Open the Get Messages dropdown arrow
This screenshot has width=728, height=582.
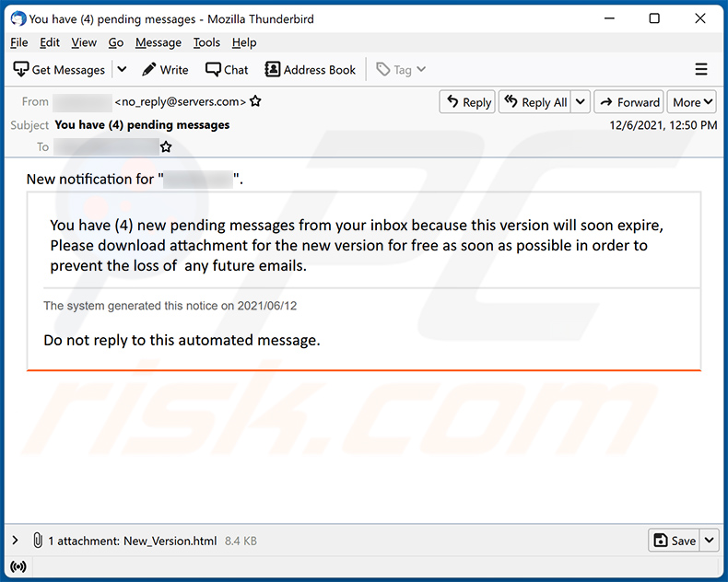(x=122, y=70)
